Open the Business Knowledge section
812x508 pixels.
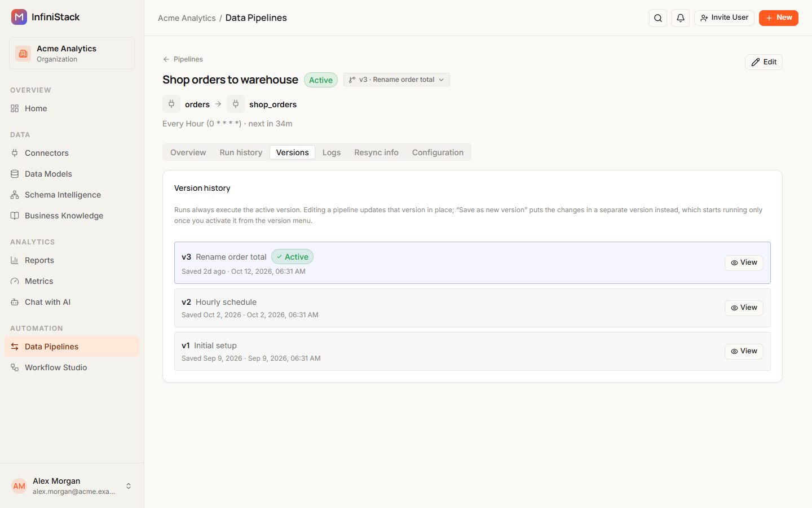click(x=72, y=216)
